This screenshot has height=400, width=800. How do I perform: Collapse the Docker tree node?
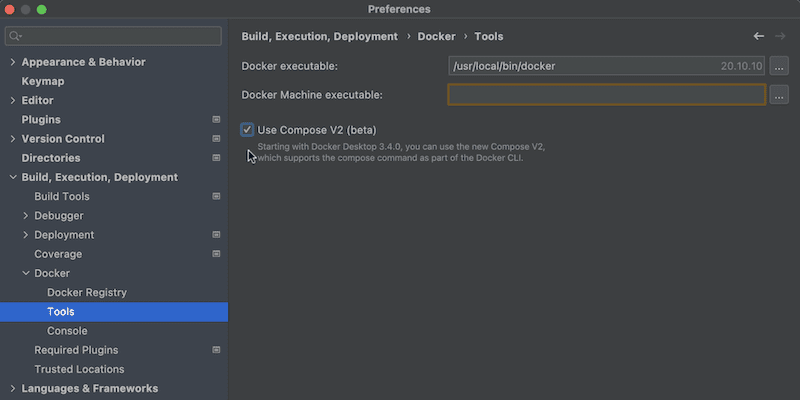26,273
